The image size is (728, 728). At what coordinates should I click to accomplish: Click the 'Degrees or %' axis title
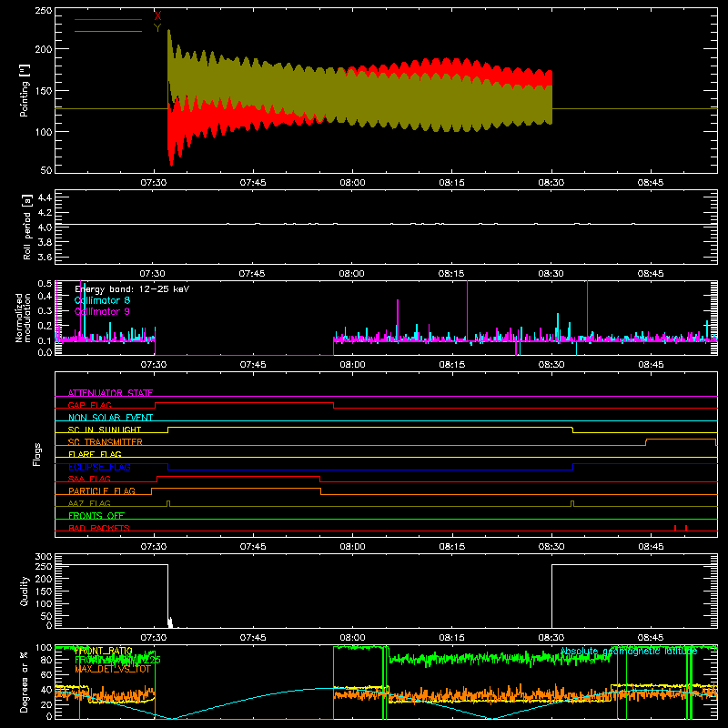coord(24,682)
